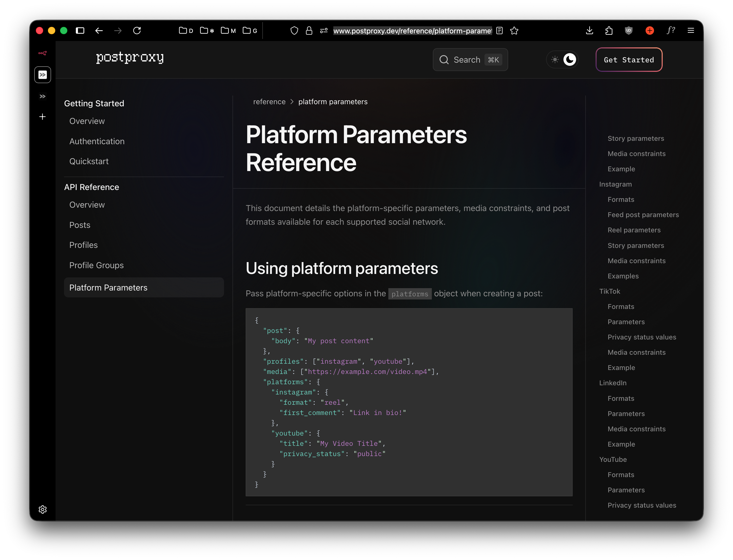Open Authentication in the docs sidebar

97,141
